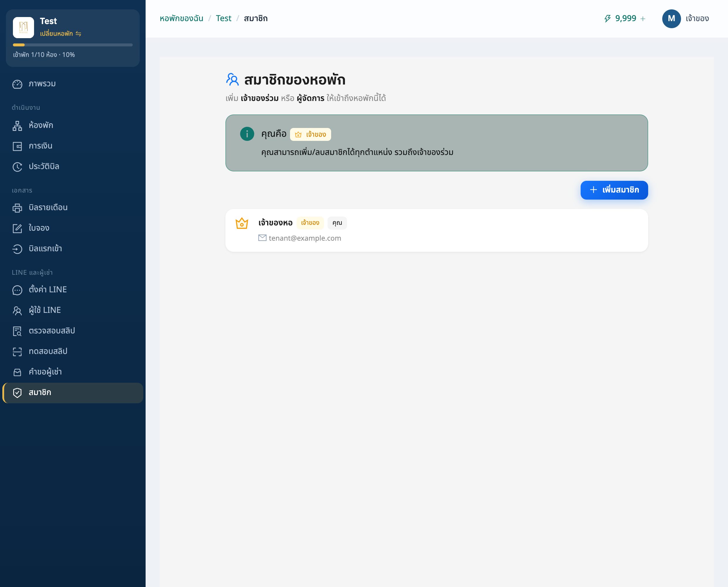Click the lightning bolt credits icon
The width and height of the screenshot is (728, 587).
(x=608, y=18)
